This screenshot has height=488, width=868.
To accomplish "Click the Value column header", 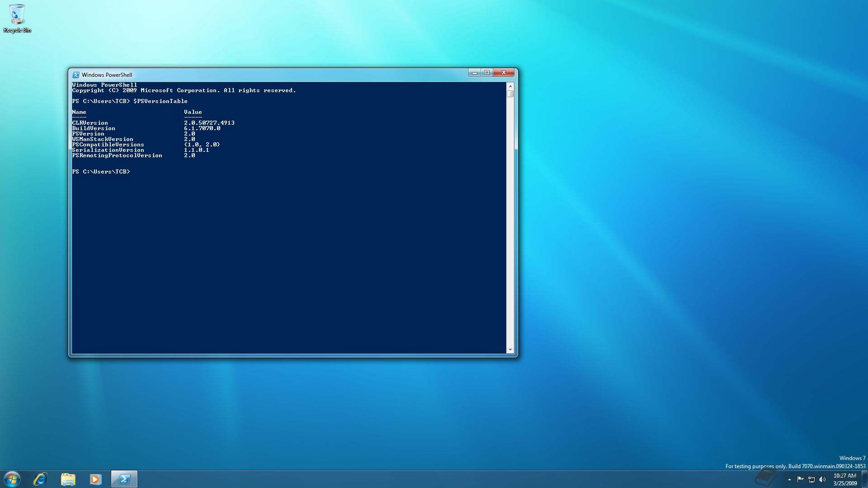I will [x=193, y=112].
